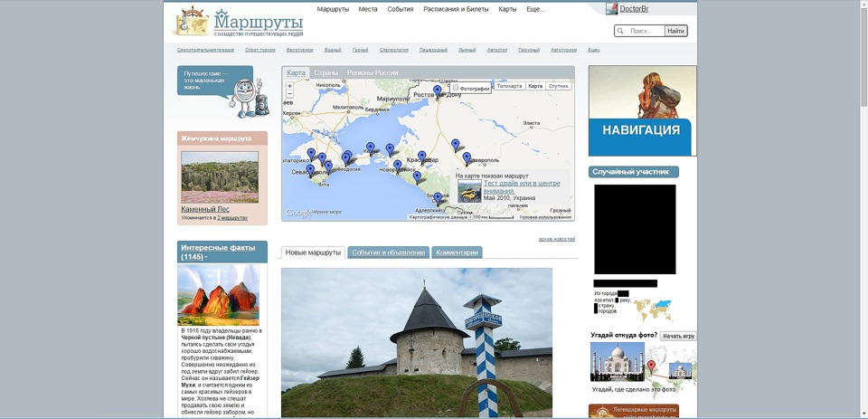Screen dimensions: 868x419
Task: Click the НАВИГАЦИЯ banner
Action: 642,110
